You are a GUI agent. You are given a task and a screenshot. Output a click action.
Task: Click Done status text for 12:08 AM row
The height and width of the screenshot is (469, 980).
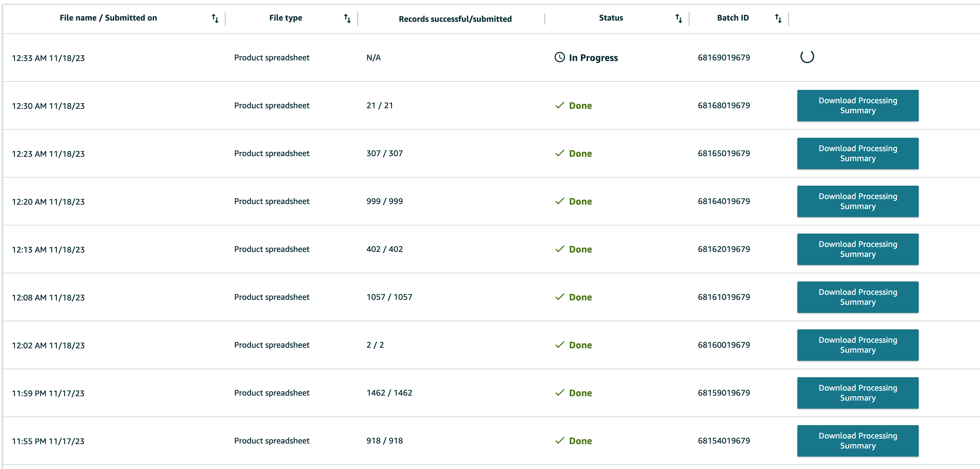(580, 297)
